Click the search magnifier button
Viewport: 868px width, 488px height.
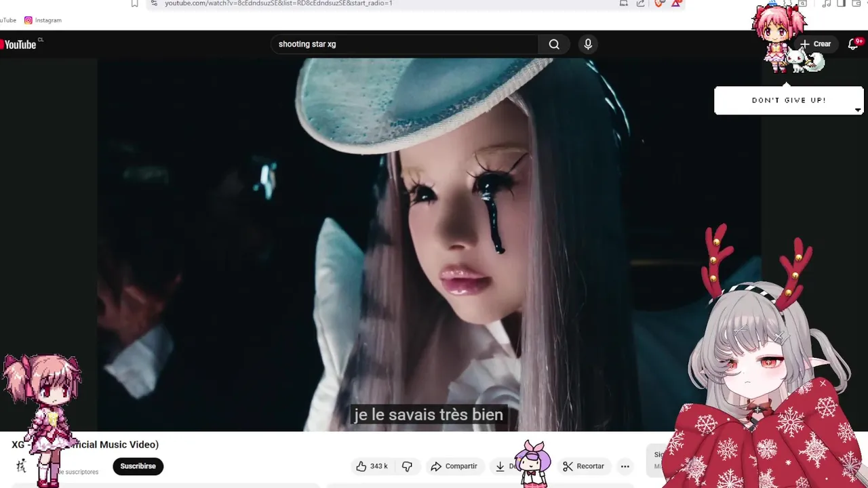554,44
